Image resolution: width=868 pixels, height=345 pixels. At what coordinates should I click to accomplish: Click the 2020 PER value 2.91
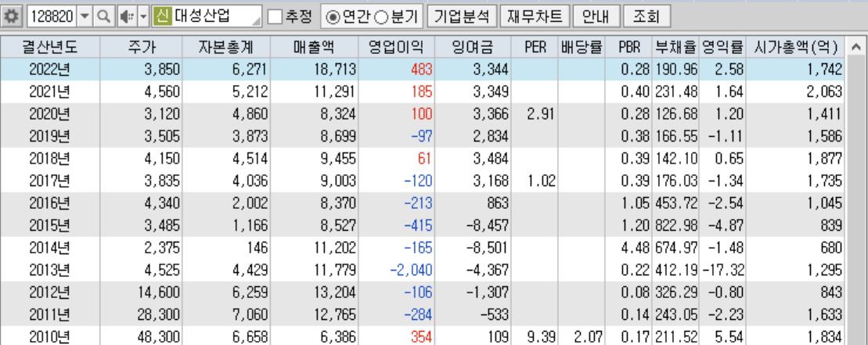click(542, 114)
